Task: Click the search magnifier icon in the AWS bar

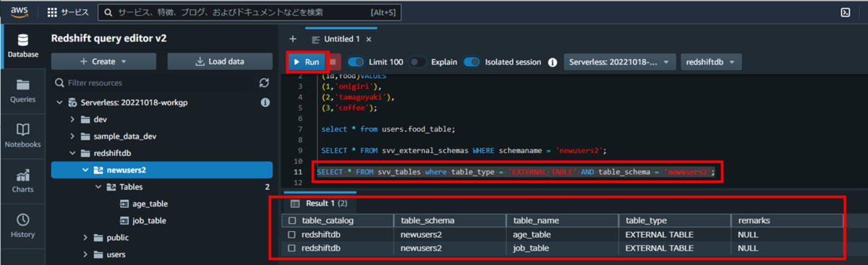Action: click(108, 12)
